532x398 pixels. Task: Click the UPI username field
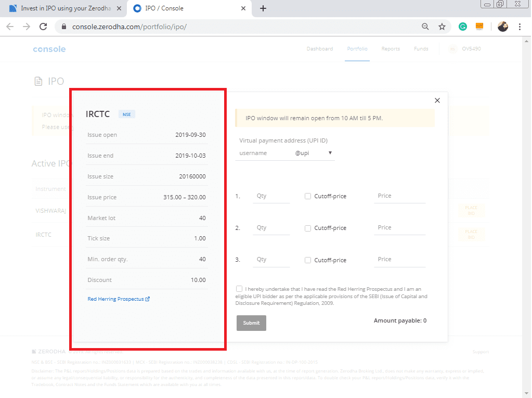click(264, 153)
